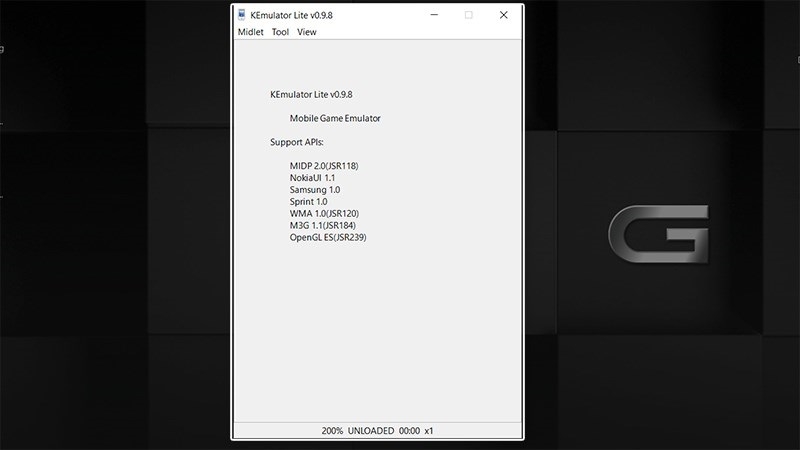This screenshot has height=450, width=800.
Task: Click the x1 speed indicator
Action: coord(429,431)
